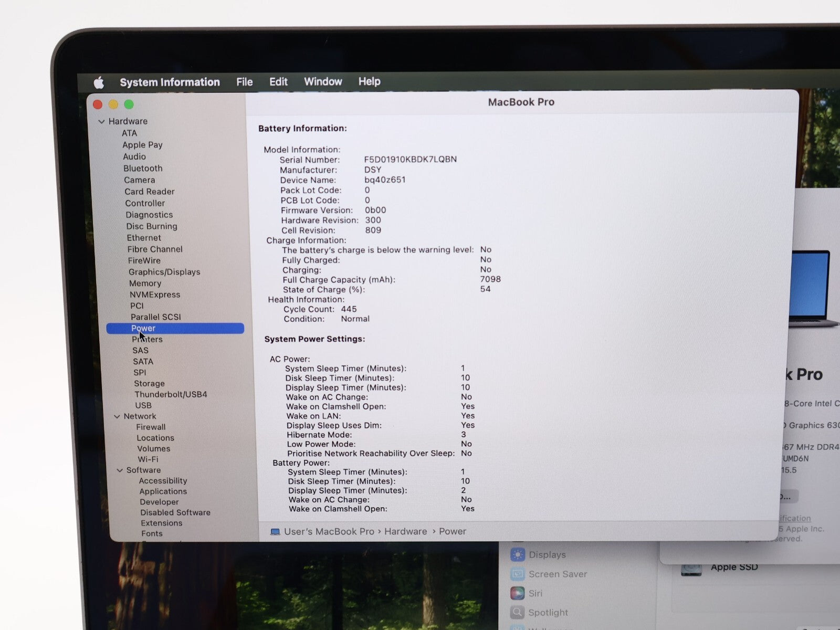Select NVMExpress in the sidebar

pos(155,295)
